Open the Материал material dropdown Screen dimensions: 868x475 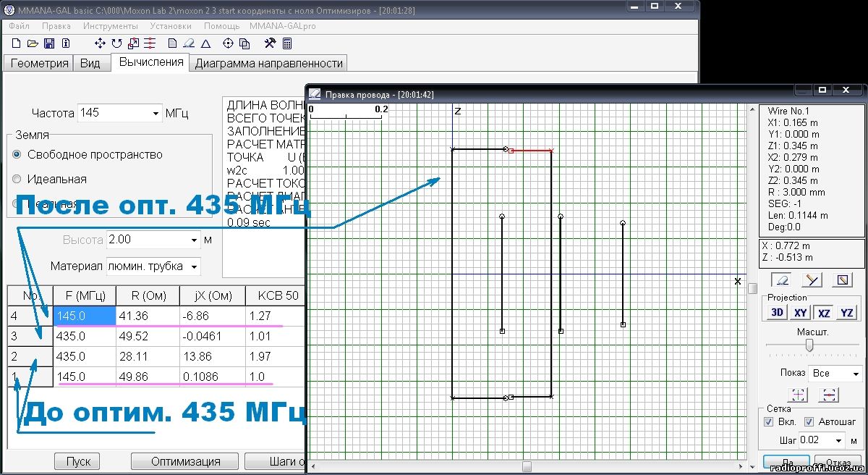click(194, 266)
